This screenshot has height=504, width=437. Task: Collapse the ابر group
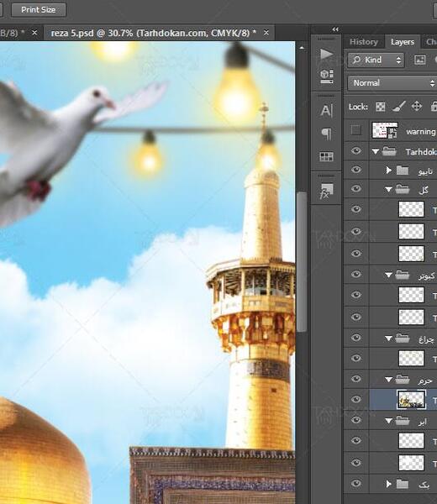pyautogui.click(x=388, y=421)
